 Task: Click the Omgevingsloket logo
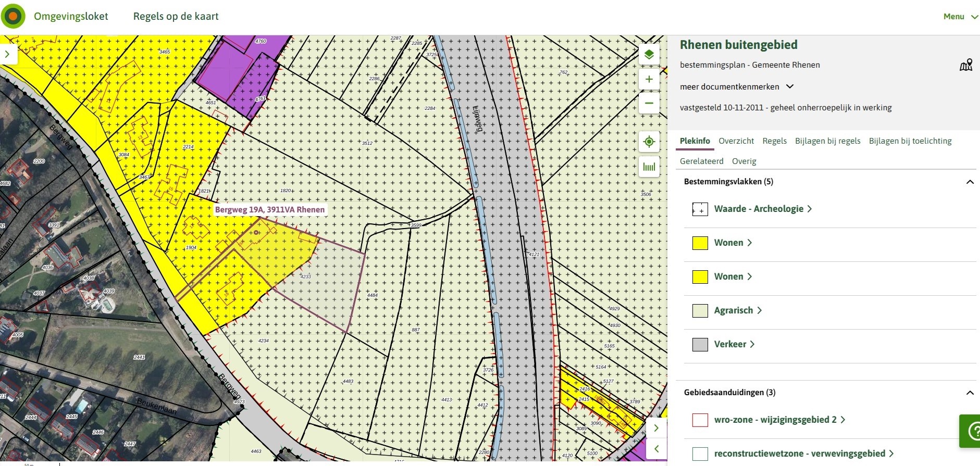[x=14, y=17]
